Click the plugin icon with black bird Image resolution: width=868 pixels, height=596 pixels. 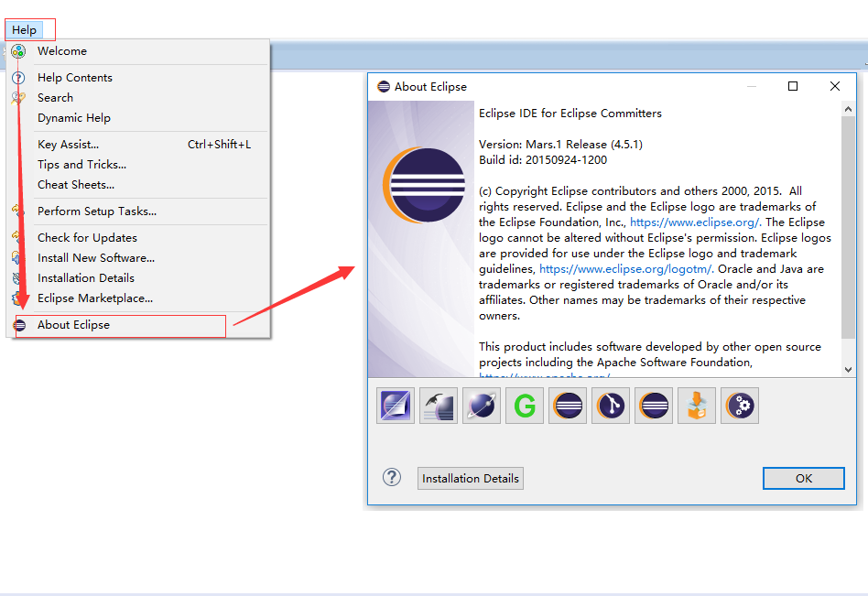439,406
